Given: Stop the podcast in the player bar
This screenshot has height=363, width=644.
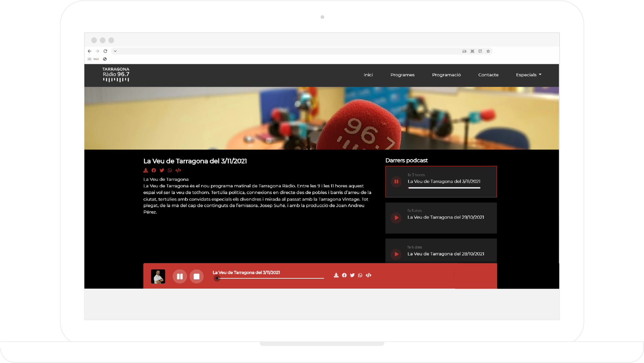Looking at the screenshot, I should tap(196, 276).
